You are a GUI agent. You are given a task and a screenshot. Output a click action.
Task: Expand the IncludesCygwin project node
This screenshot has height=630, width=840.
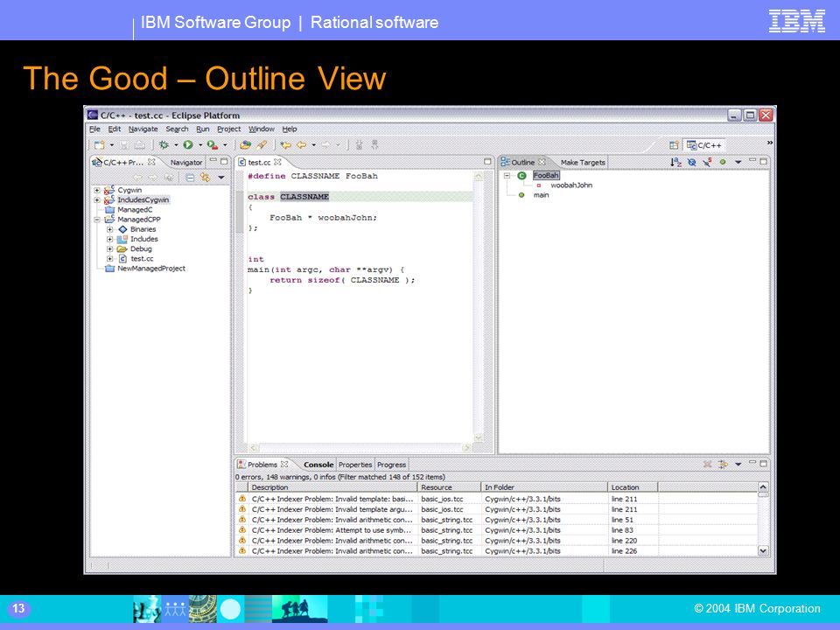click(97, 199)
